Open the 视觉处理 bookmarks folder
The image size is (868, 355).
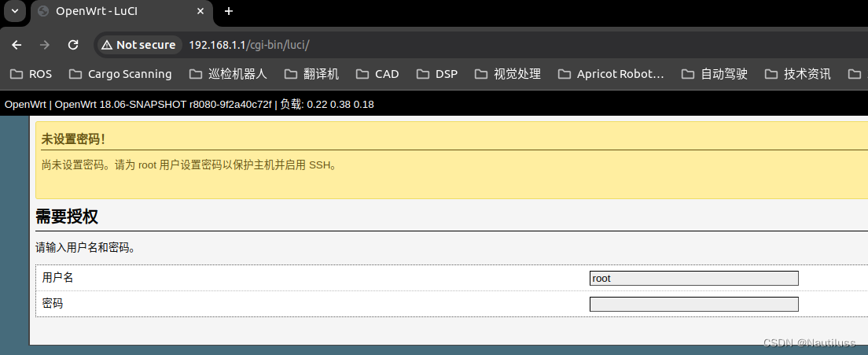508,74
